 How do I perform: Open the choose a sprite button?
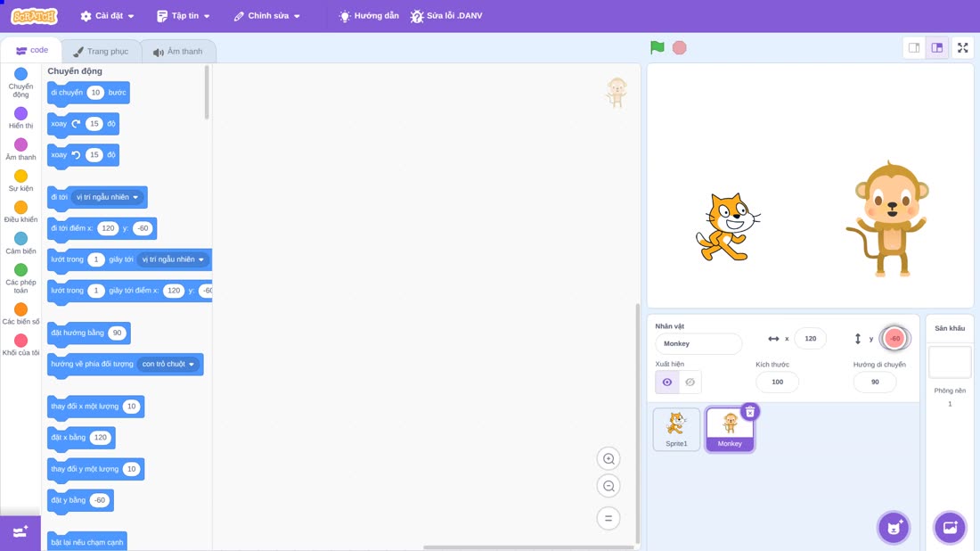tap(894, 527)
